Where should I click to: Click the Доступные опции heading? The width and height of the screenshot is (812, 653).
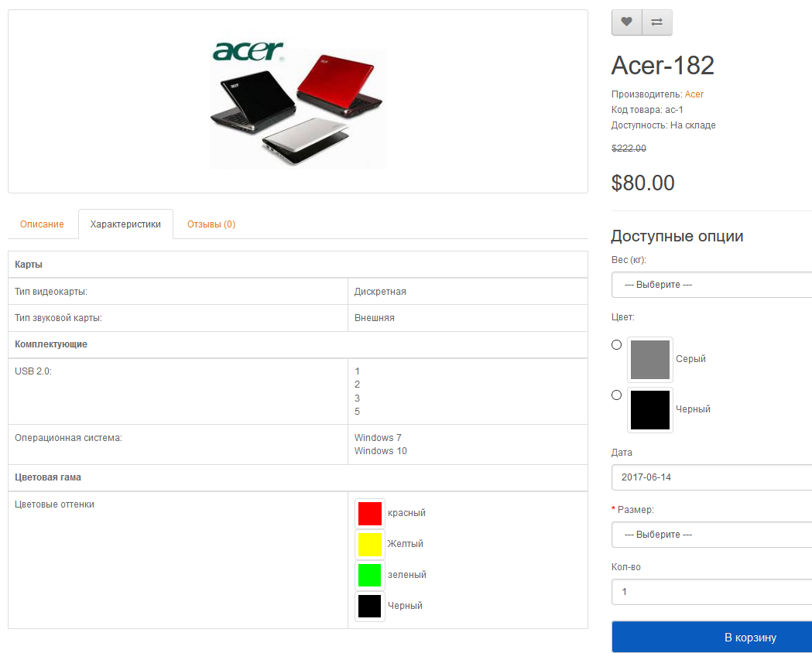click(677, 236)
